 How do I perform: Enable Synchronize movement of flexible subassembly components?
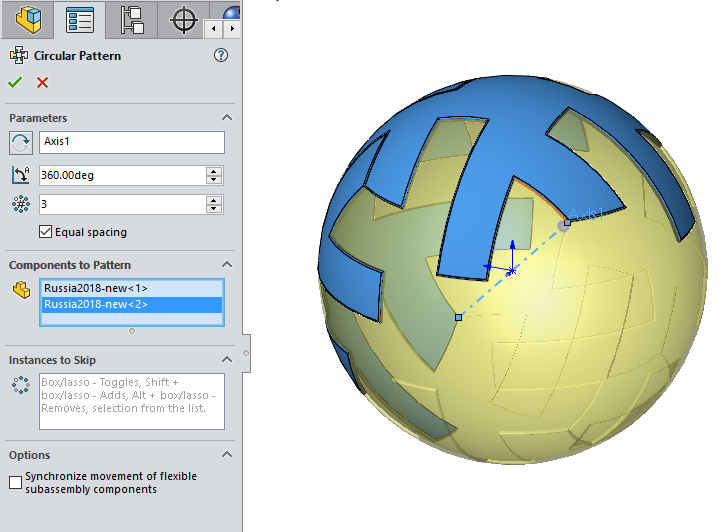pyautogui.click(x=15, y=483)
